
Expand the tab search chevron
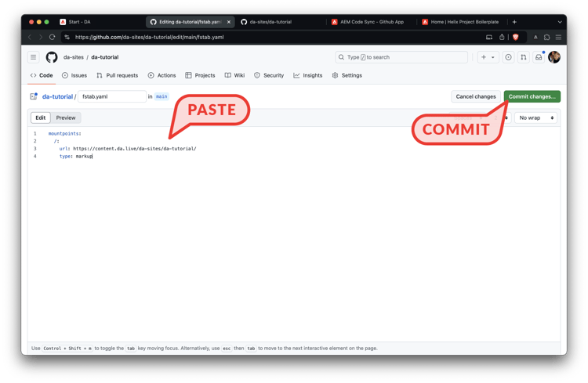[x=560, y=22]
